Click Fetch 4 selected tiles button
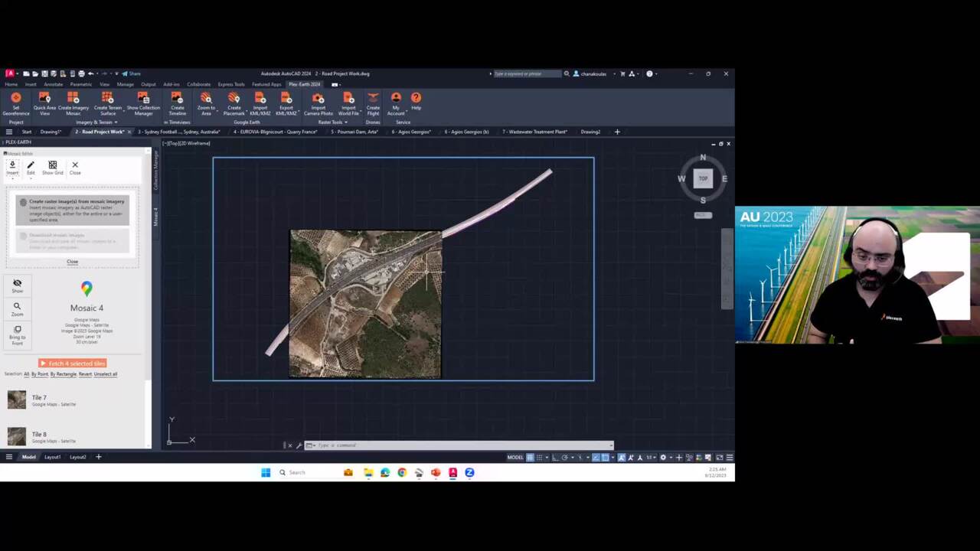 (x=73, y=364)
